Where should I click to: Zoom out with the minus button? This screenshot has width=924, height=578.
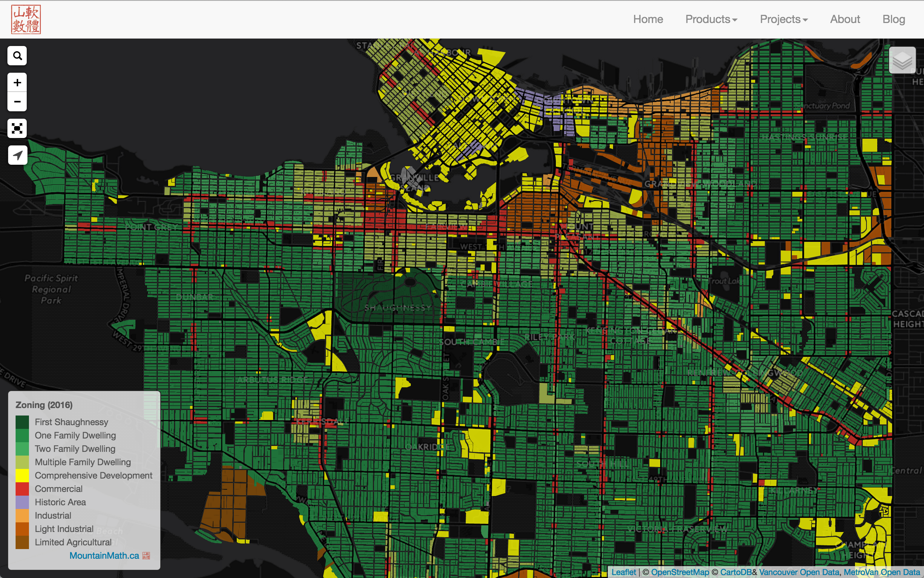tap(17, 102)
